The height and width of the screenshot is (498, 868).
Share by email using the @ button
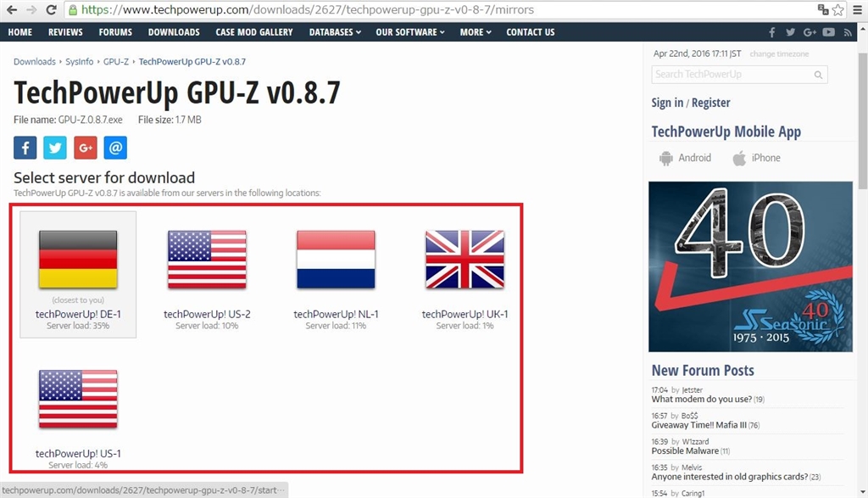115,148
